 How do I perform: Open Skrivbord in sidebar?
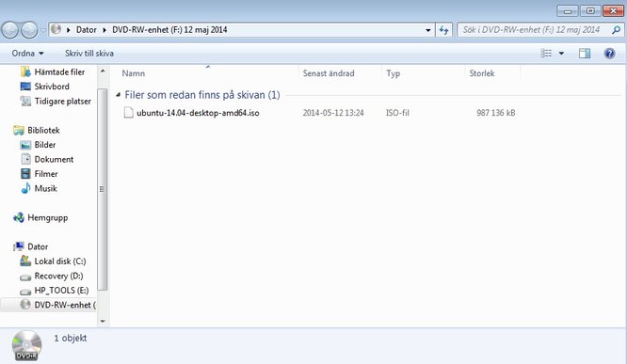coord(52,87)
